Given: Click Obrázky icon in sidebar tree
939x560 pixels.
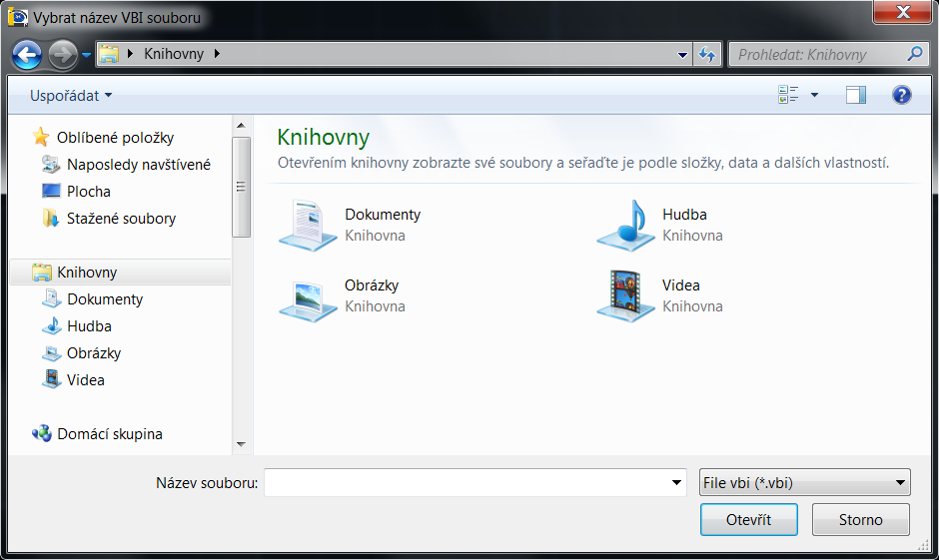Looking at the screenshot, I should pyautogui.click(x=52, y=353).
